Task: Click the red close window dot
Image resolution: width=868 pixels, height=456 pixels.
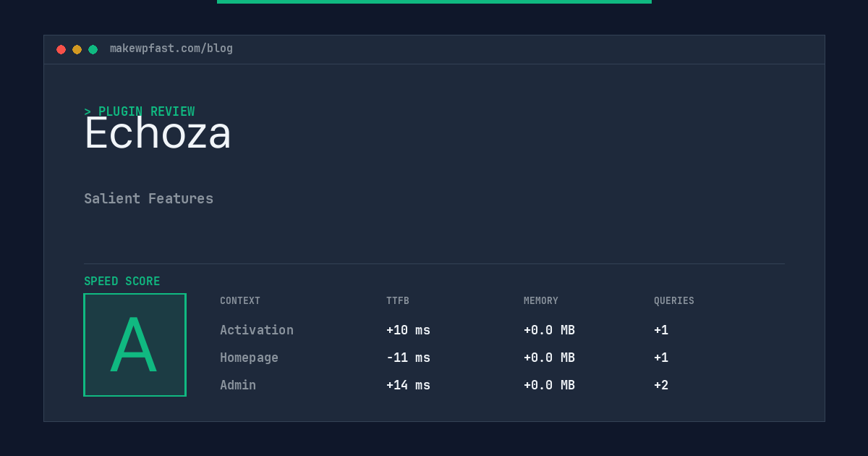Action: 61,49
